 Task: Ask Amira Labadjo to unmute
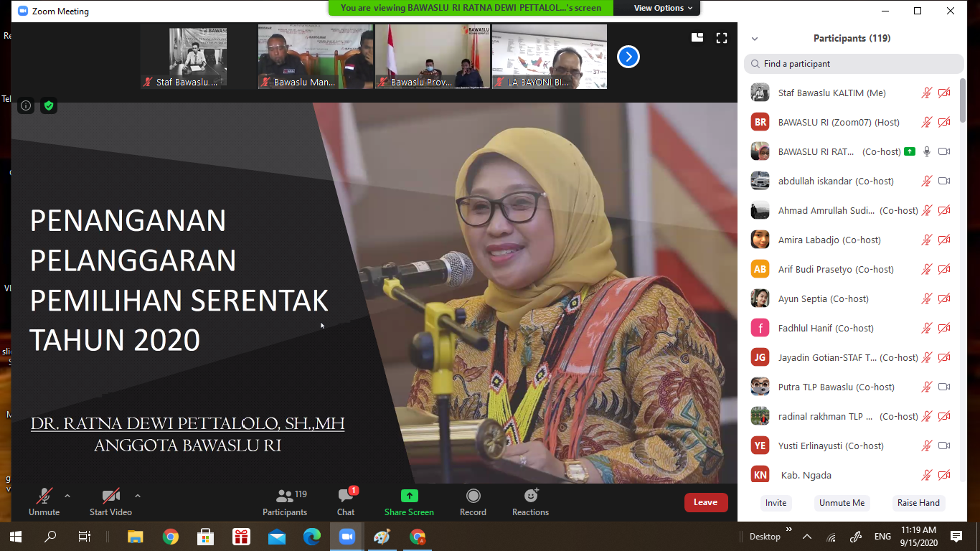(x=926, y=240)
